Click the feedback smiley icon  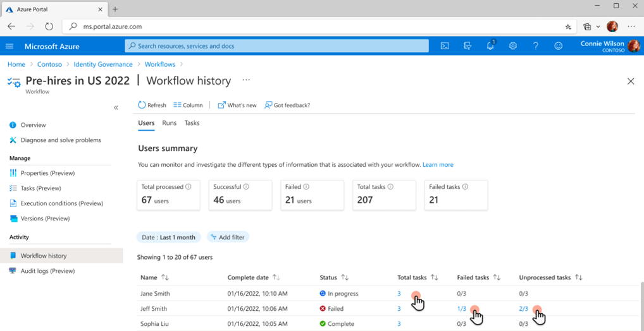(558, 46)
